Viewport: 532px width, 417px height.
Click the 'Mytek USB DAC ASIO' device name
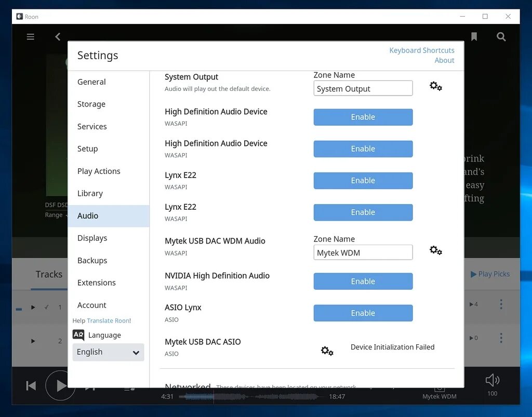click(203, 342)
